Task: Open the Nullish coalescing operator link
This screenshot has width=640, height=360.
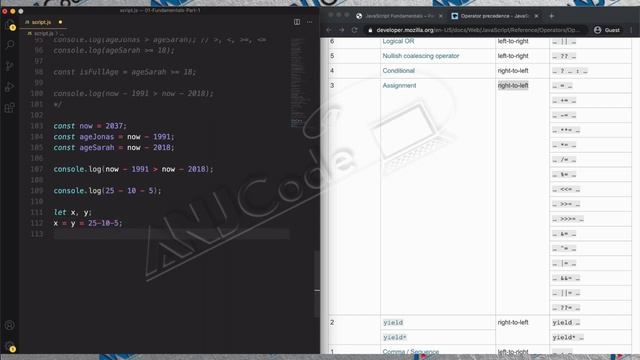Action: [x=420, y=56]
